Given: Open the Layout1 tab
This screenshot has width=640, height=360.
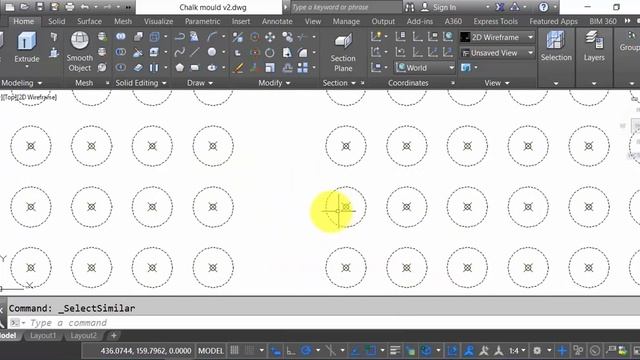Looking at the screenshot, I should 43,336.
